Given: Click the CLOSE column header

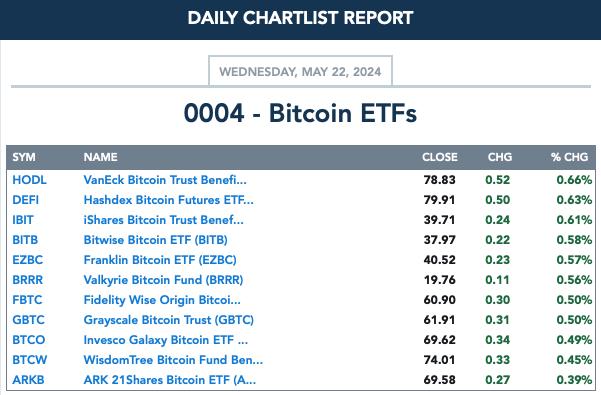Looking at the screenshot, I should coord(440,157).
